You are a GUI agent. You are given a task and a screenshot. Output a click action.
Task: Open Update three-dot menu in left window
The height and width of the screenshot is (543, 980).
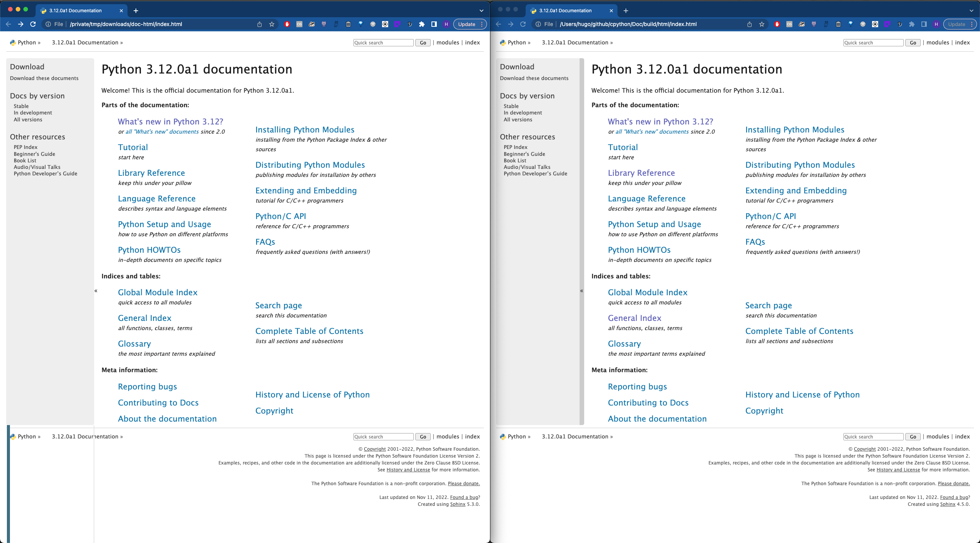pyautogui.click(x=482, y=24)
